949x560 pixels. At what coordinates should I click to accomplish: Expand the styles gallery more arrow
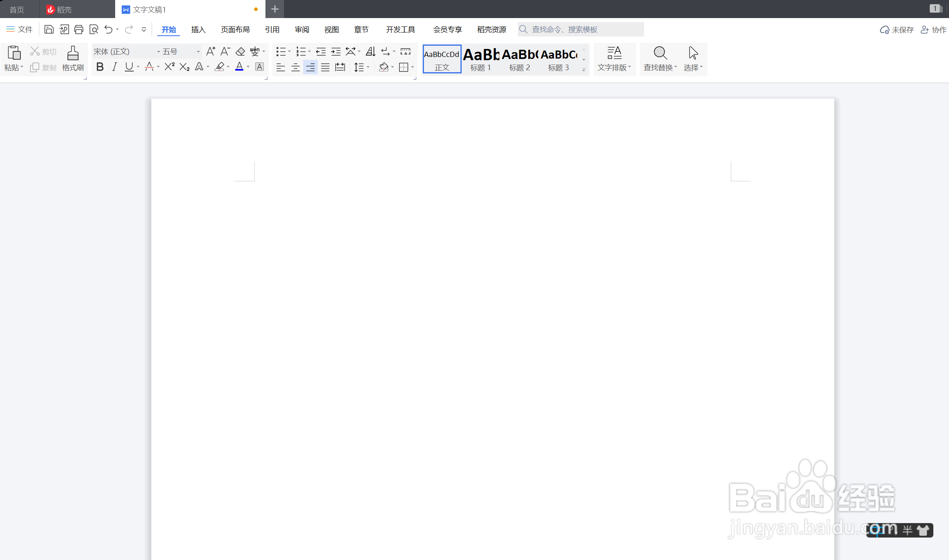coord(584,69)
